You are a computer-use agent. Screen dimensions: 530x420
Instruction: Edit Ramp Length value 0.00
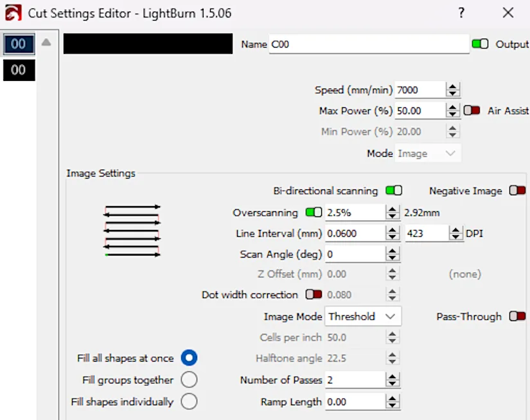(355, 402)
